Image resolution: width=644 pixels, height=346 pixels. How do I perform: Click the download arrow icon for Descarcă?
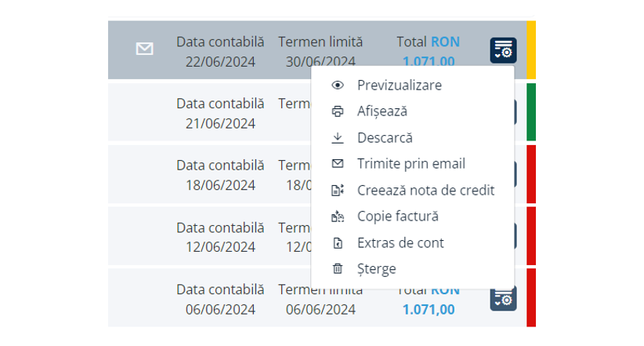[338, 137]
